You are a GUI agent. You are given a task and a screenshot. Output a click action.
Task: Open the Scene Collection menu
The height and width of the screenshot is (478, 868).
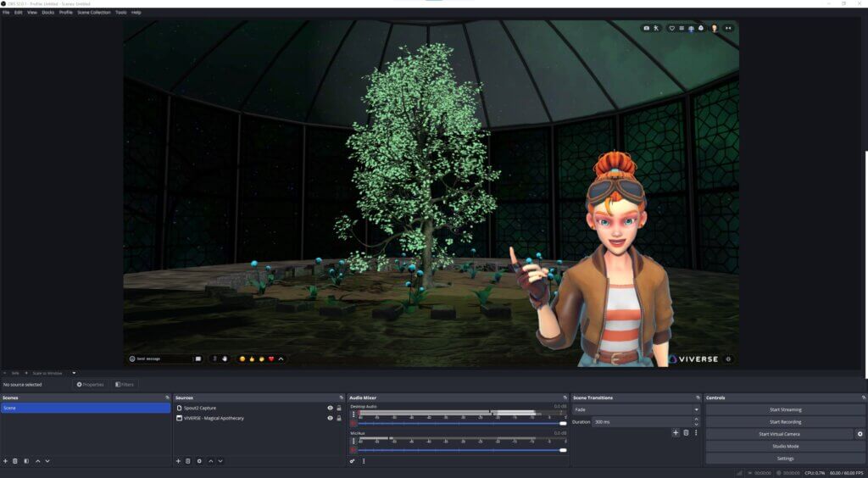coord(94,13)
